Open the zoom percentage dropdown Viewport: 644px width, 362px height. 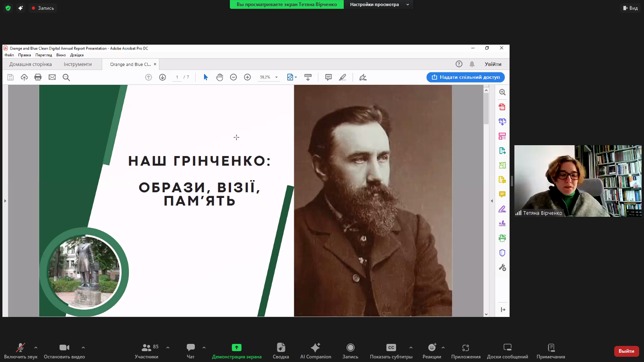(x=277, y=77)
